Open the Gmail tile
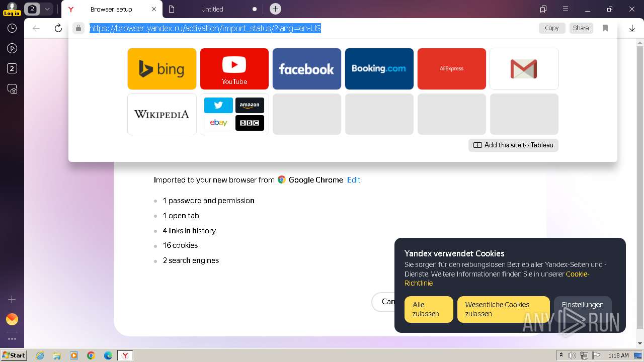Viewport: 644px width, 362px height. click(524, 69)
